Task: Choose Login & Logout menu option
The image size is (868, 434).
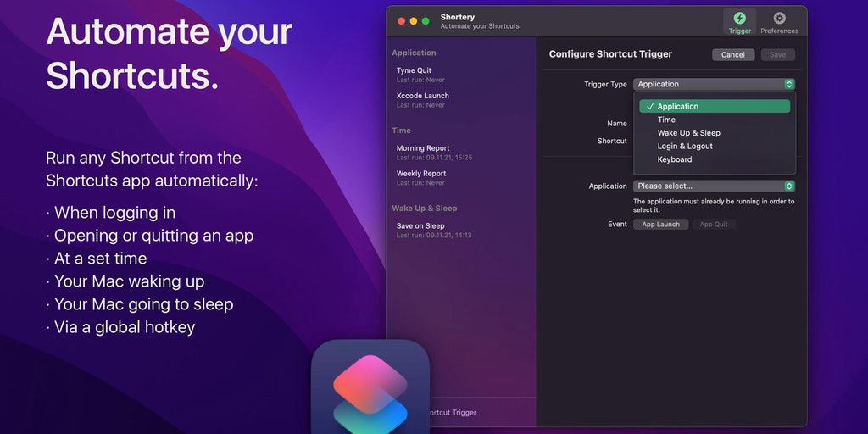Action: (x=714, y=146)
